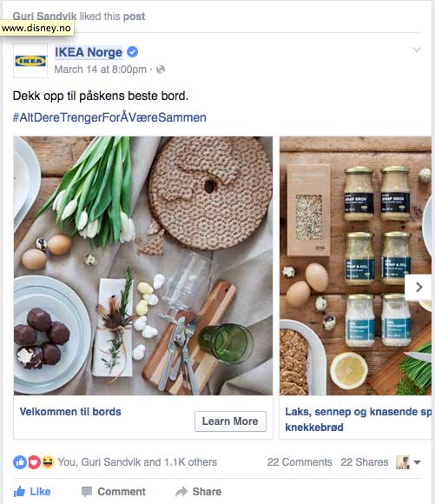Open the Guri Sandvik profile link

[44, 16]
